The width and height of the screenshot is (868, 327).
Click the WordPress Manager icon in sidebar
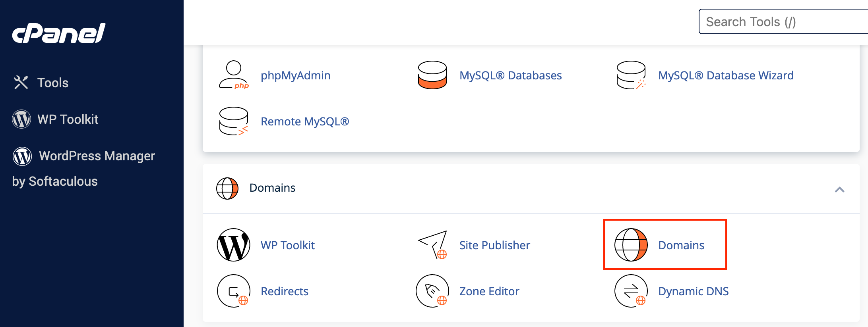(x=22, y=156)
